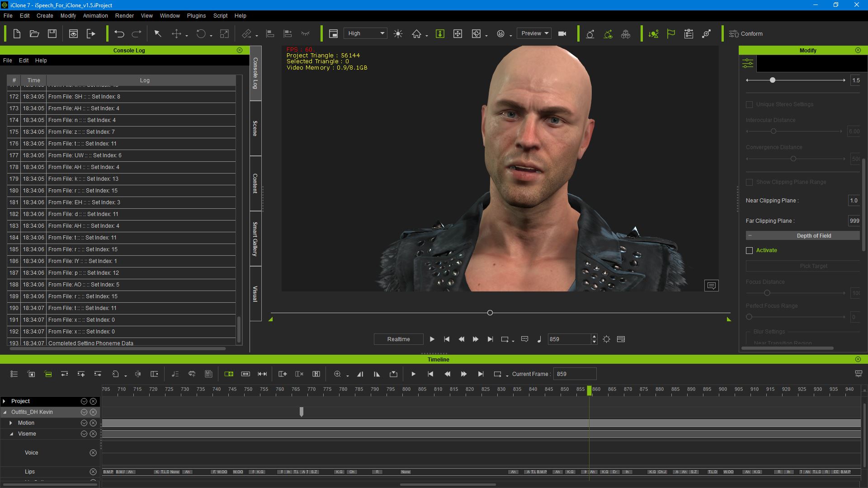Image resolution: width=868 pixels, height=488 pixels.
Task: Increase player frame with stepper up arrow
Action: 594,337
